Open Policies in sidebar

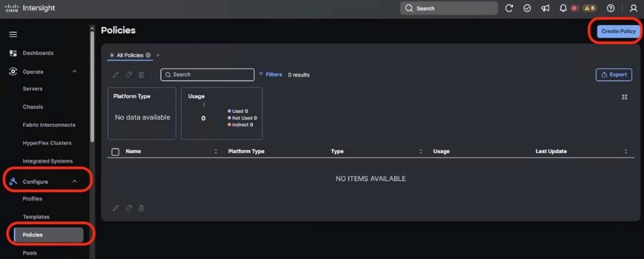(48, 235)
